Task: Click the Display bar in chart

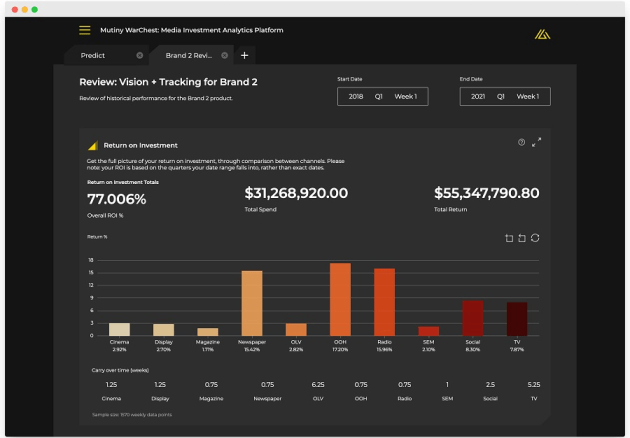Action: pos(164,330)
